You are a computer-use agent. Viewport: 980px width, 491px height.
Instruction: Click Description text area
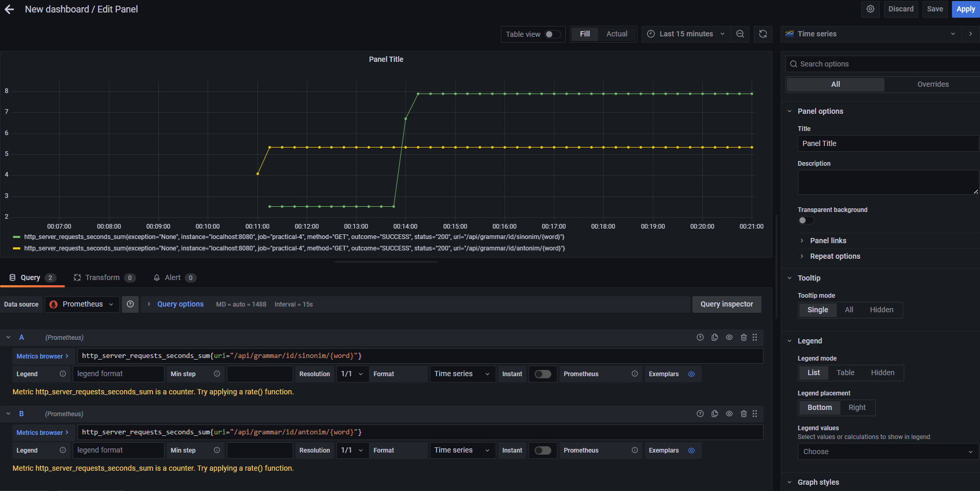tap(888, 182)
